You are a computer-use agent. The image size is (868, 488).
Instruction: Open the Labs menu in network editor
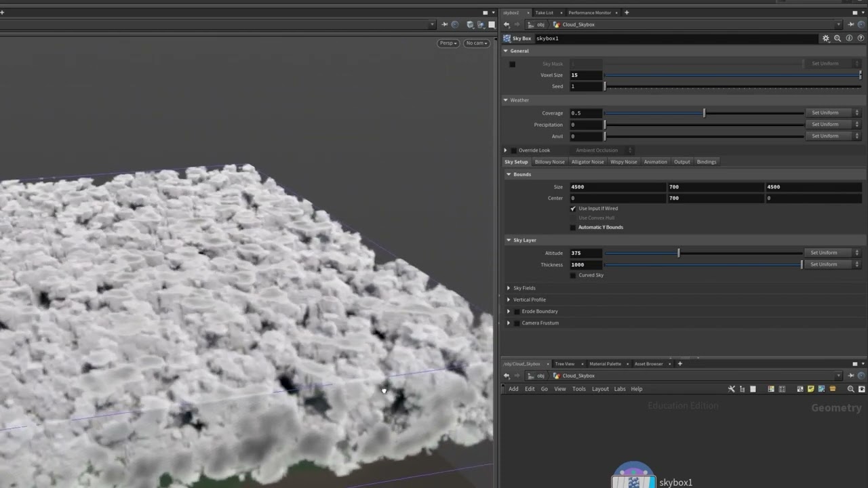click(620, 389)
